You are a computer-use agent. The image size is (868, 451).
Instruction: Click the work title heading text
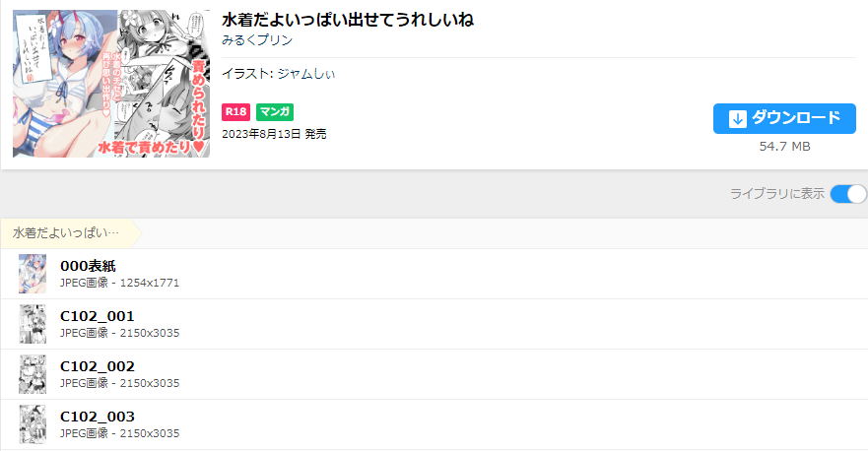[348, 20]
